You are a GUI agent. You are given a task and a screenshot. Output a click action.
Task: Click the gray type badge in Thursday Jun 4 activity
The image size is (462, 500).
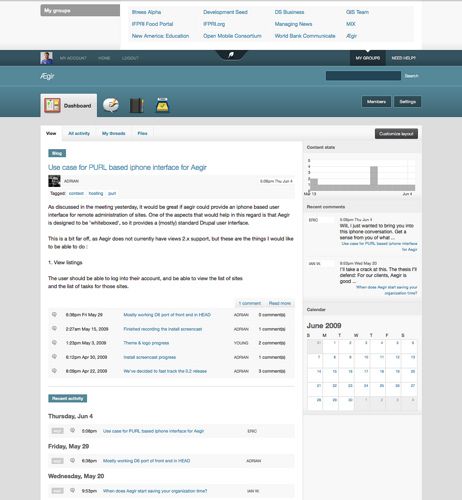coord(57,431)
